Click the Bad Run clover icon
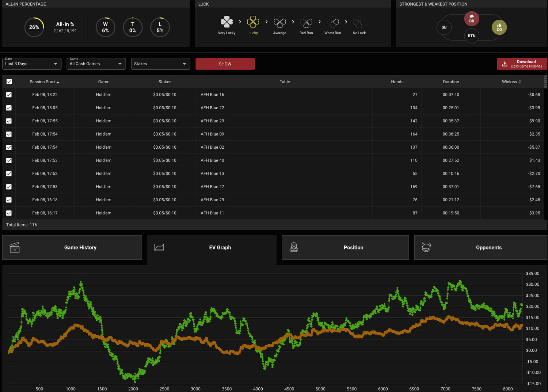 tap(306, 22)
